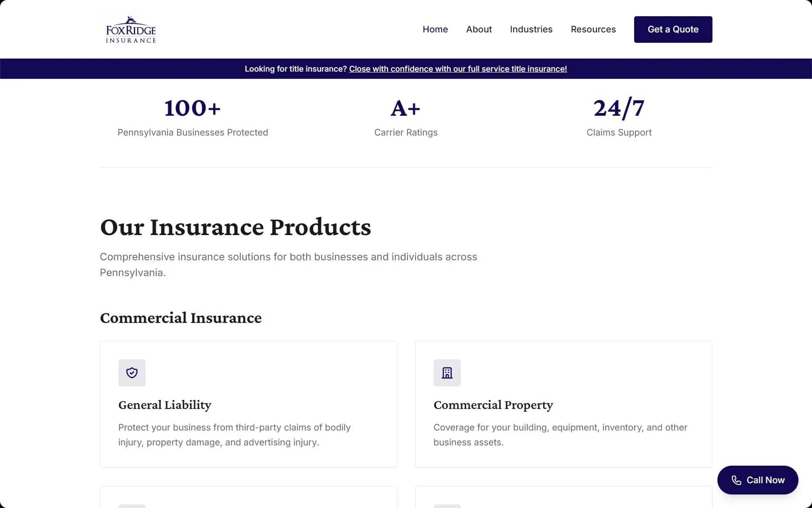Open the Resources navigation menu
Screen dimensions: 812x508
click(x=593, y=29)
